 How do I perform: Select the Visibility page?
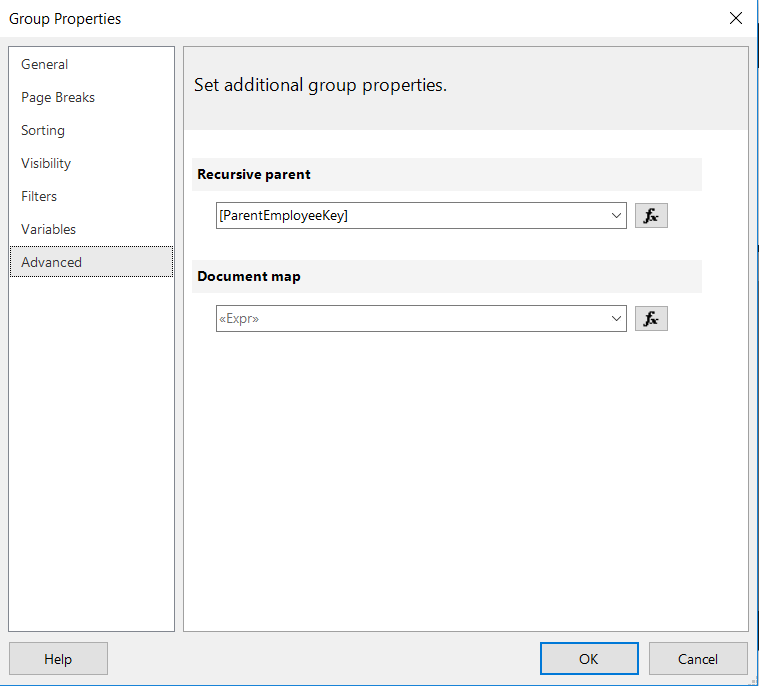46,163
